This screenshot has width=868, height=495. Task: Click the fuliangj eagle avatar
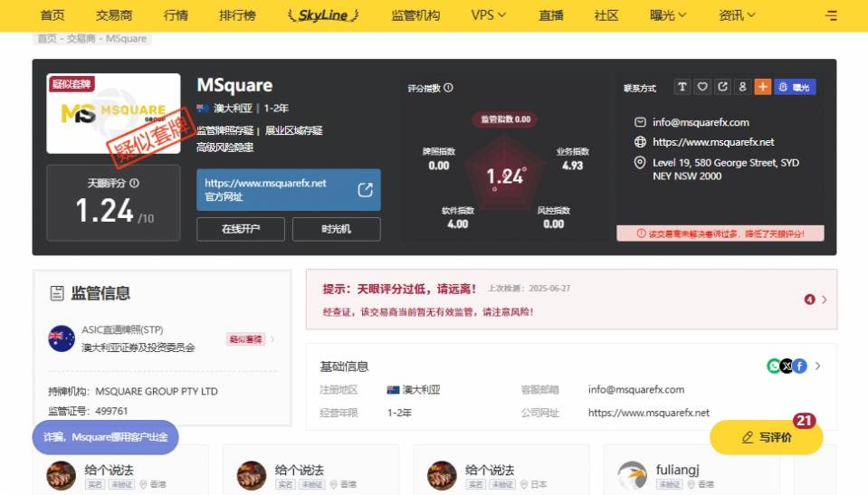point(632,476)
